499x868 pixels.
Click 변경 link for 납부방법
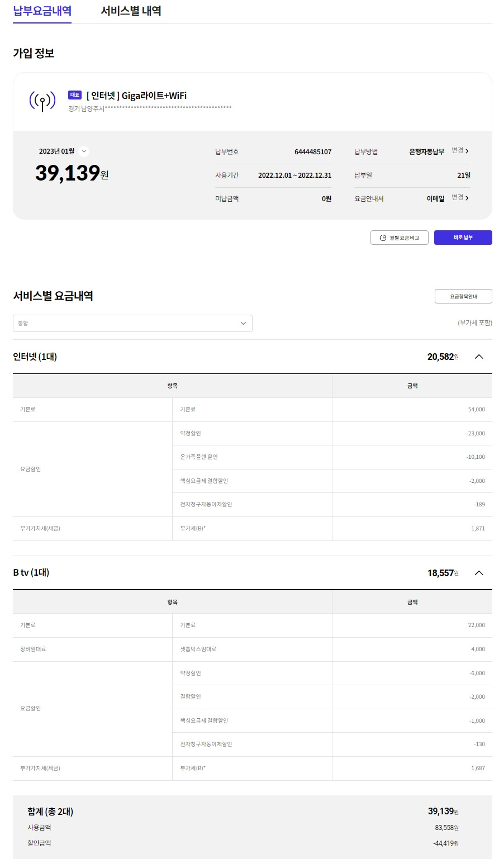click(457, 151)
